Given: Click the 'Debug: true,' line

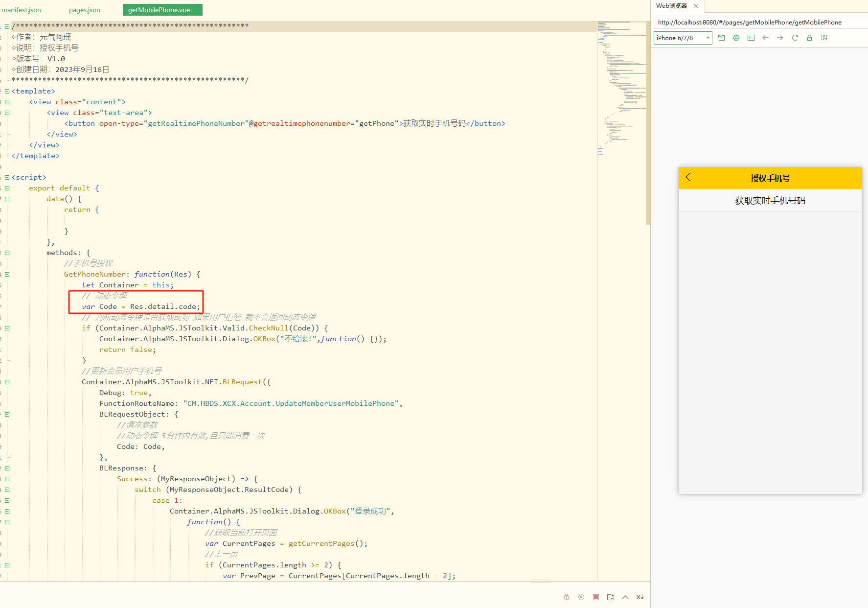Looking at the screenshot, I should coord(125,393).
